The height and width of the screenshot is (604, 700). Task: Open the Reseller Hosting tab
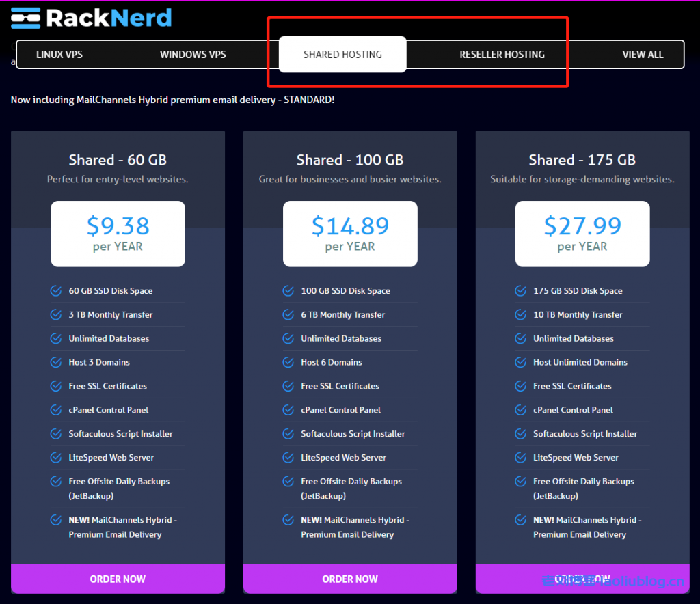click(x=502, y=55)
